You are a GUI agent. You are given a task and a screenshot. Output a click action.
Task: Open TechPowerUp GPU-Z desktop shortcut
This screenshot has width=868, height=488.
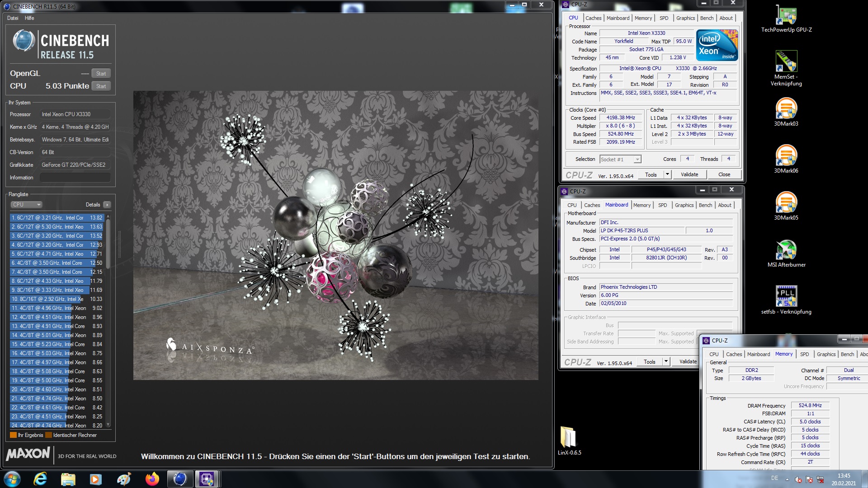point(786,18)
